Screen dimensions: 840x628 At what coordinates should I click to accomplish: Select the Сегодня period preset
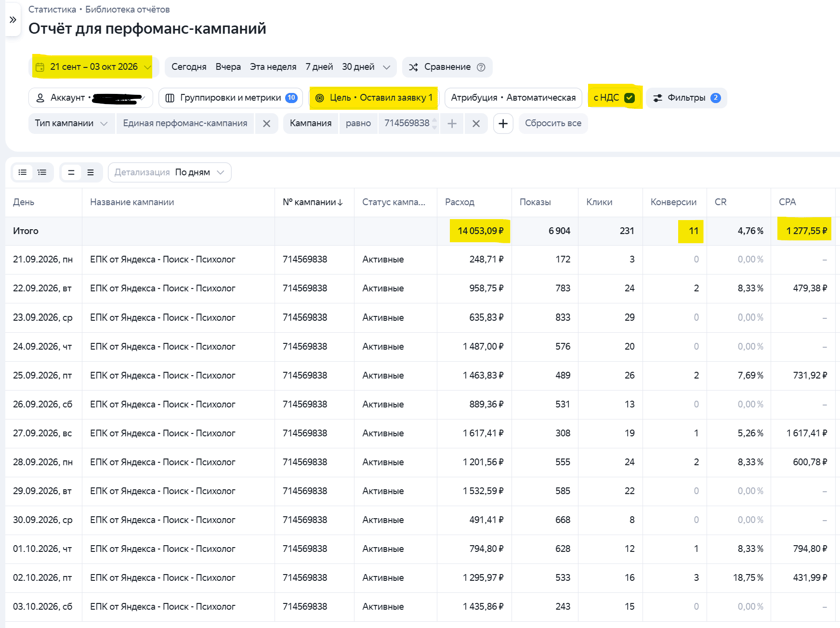click(189, 67)
